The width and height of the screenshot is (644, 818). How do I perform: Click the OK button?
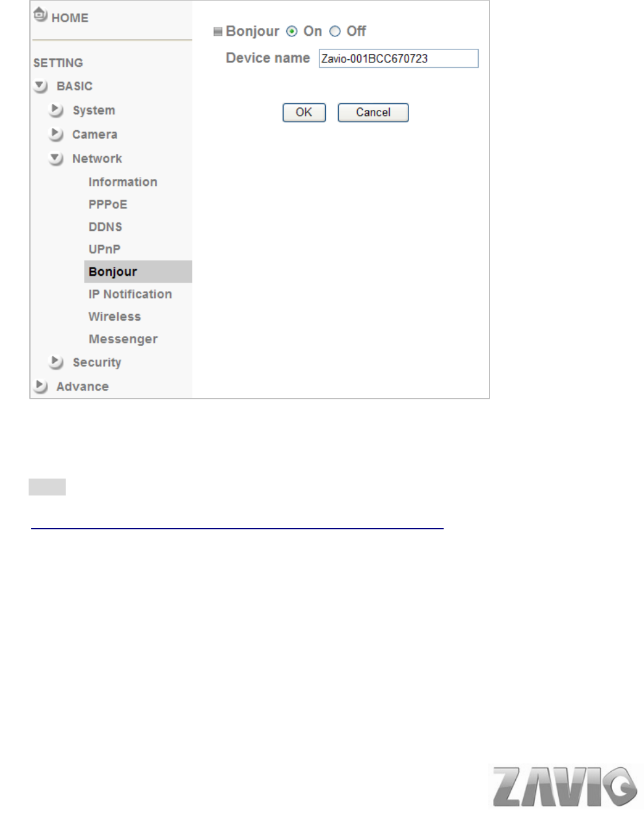[x=304, y=112]
